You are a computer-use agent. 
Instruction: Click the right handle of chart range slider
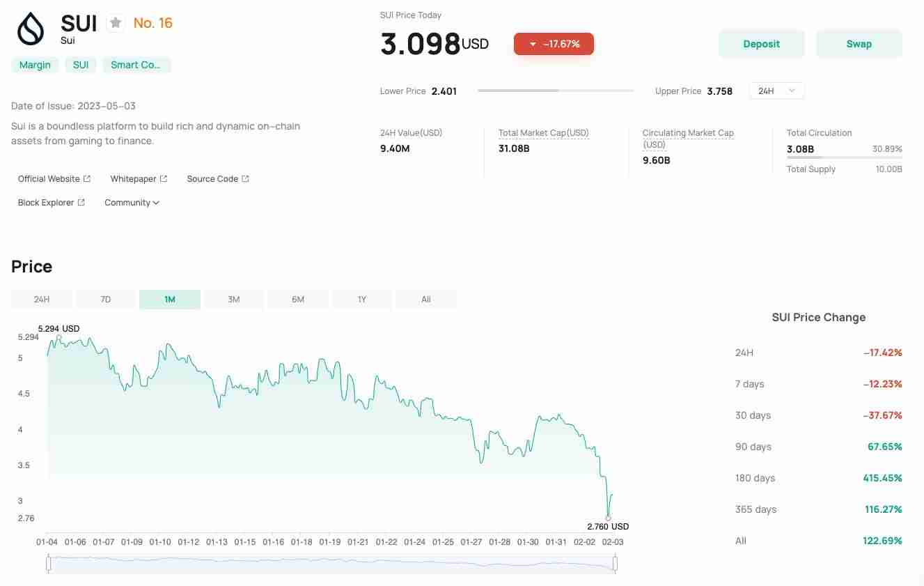coord(615,563)
